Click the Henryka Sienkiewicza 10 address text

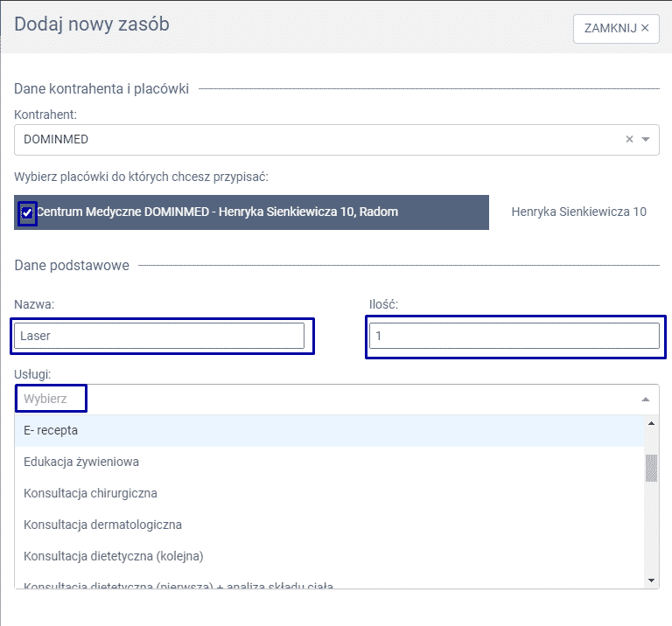[578, 212]
